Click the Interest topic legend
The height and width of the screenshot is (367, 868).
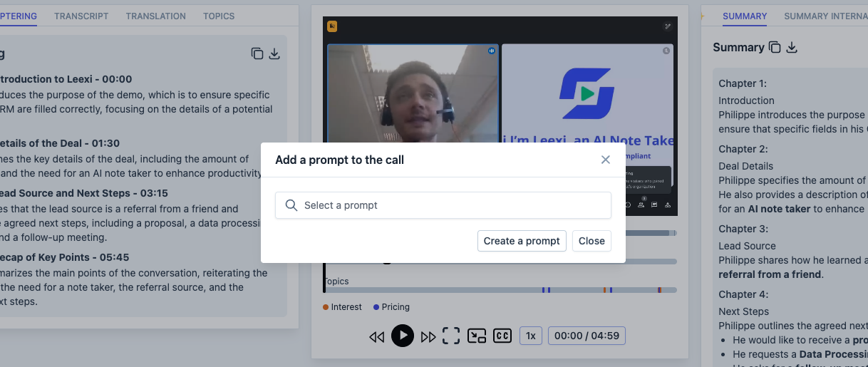(342, 307)
